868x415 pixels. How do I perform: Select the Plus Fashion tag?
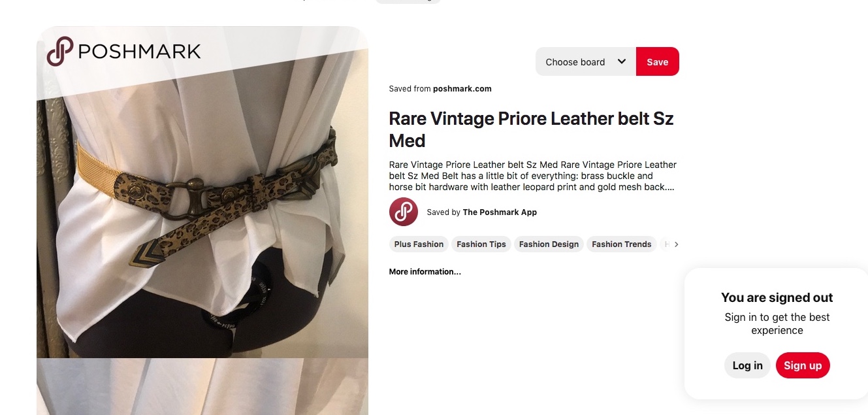[419, 244]
